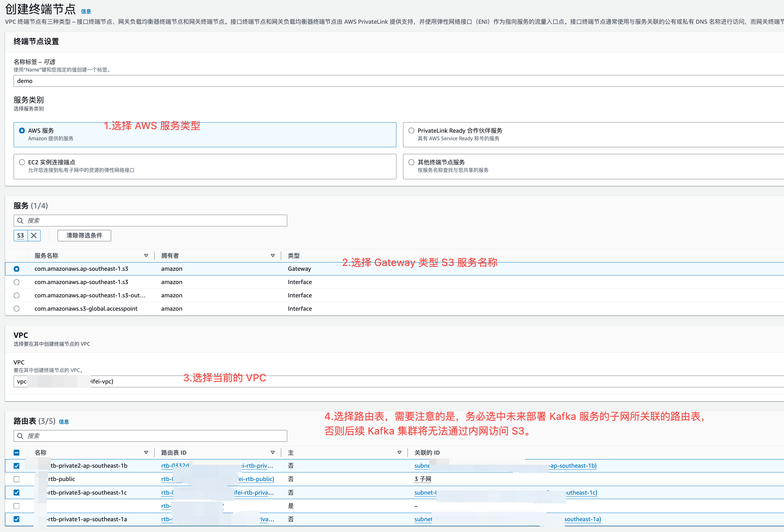Check the rtb-public route table
784x532 pixels.
tap(16, 479)
